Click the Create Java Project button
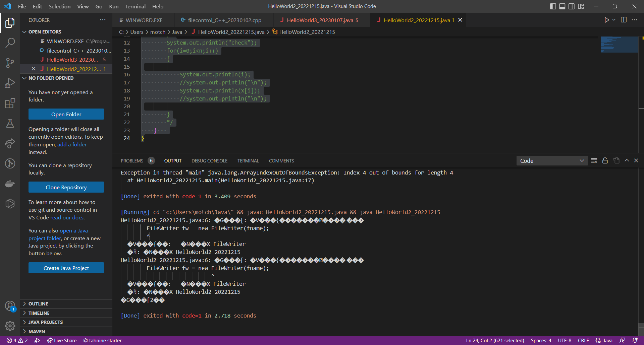The width and height of the screenshot is (644, 345). click(x=66, y=268)
